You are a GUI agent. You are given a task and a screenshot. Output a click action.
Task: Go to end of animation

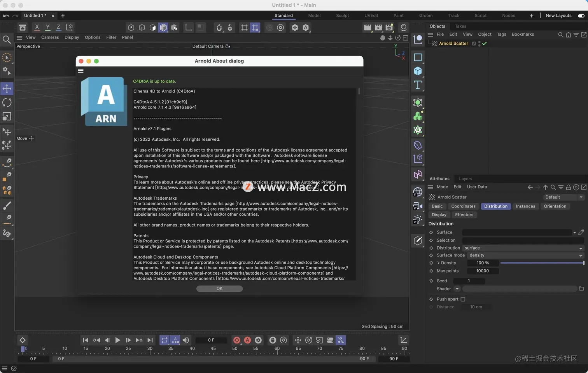150,340
